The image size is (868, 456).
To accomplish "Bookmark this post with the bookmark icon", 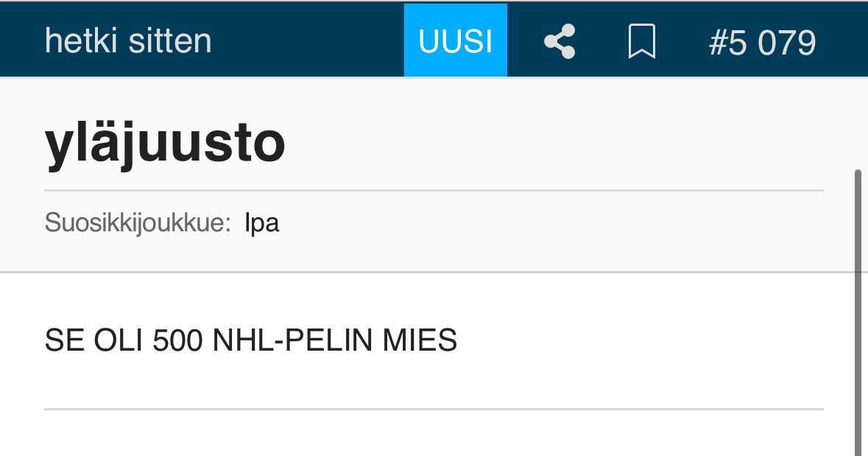I will point(641,41).
